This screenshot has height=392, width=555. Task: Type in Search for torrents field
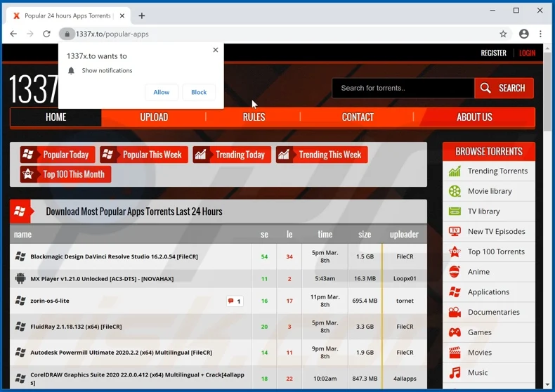[403, 89]
